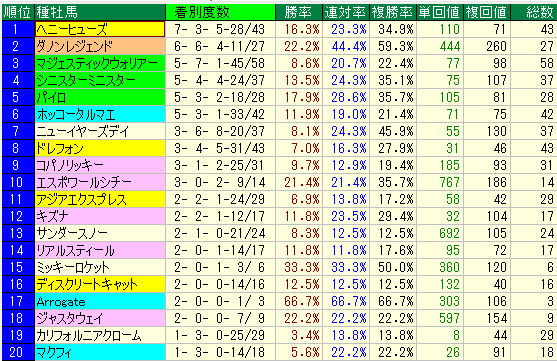Click the カリフォルニアクローム name cell
557x361 pixels.
click(x=100, y=335)
